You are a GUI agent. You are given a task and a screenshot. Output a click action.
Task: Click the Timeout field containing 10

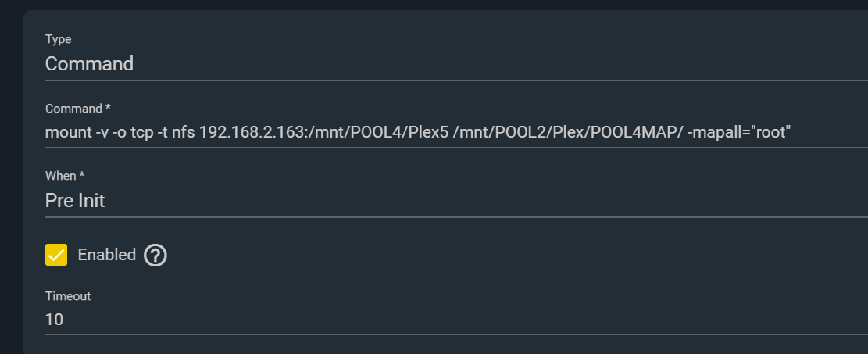pyautogui.click(x=456, y=320)
